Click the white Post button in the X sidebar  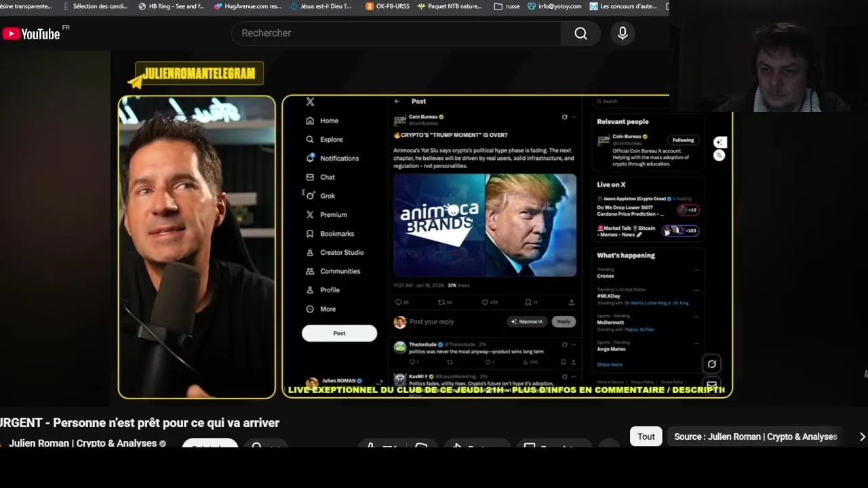point(339,333)
